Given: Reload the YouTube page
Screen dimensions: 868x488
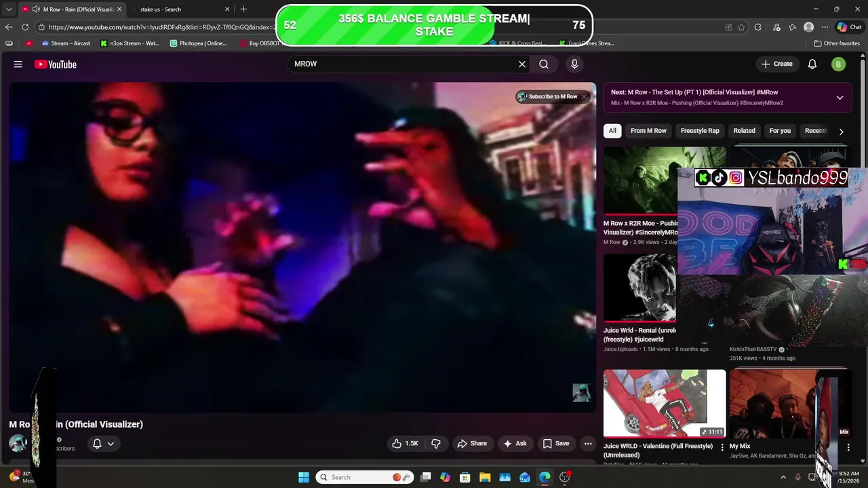Looking at the screenshot, I should [x=25, y=27].
